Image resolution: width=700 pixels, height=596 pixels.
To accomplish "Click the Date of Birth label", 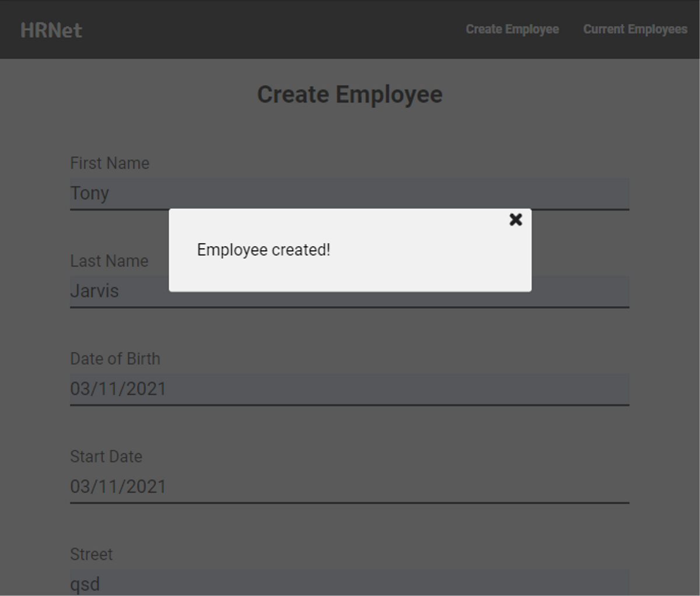I will pos(115,359).
